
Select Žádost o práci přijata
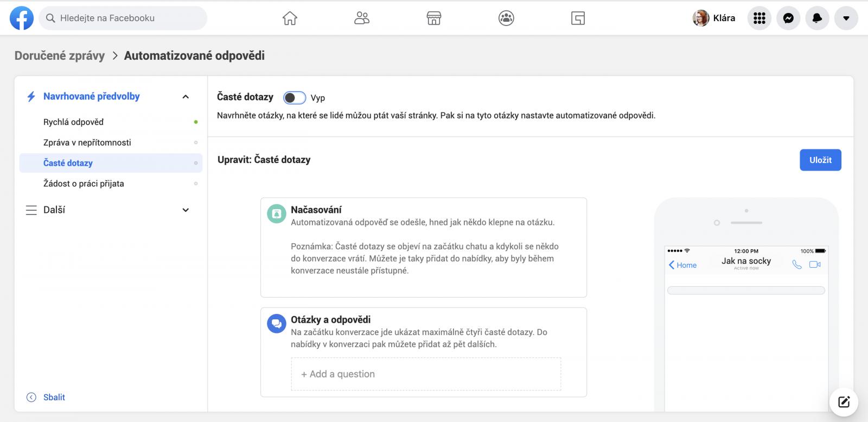(x=84, y=184)
